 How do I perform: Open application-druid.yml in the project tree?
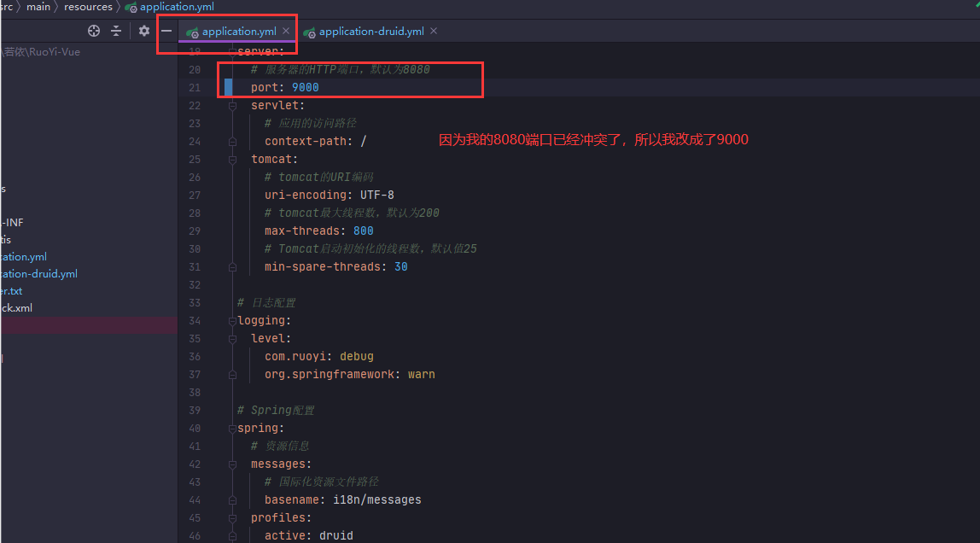click(x=39, y=274)
